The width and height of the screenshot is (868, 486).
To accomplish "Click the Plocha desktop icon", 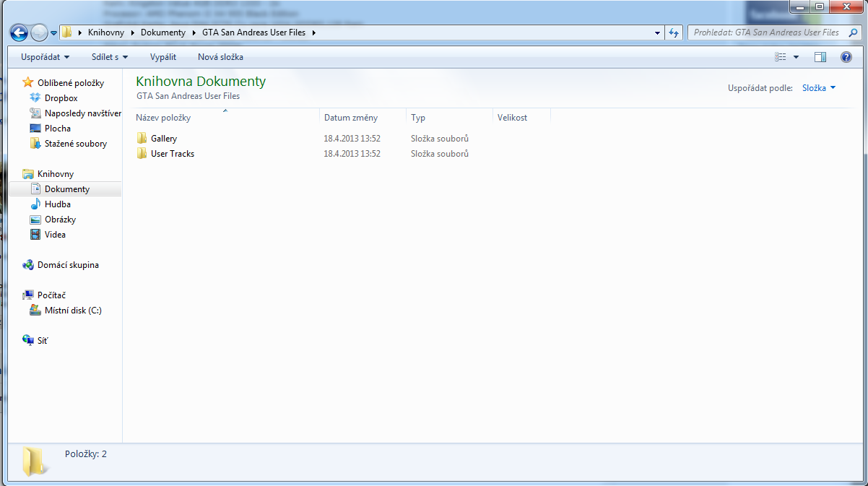I will (35, 128).
